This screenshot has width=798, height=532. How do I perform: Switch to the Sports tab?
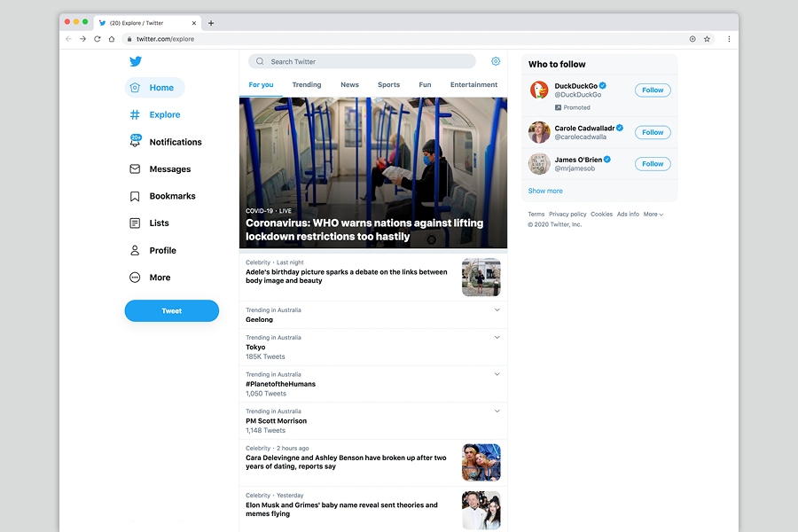pos(389,84)
